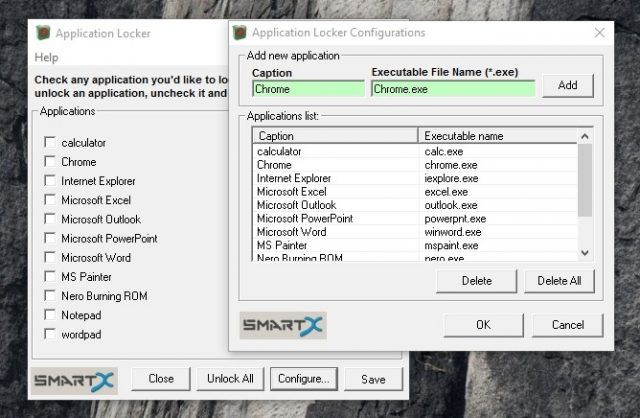Enable the Nero Burning ROM checkbox
The width and height of the screenshot is (640, 418).
(x=50, y=296)
